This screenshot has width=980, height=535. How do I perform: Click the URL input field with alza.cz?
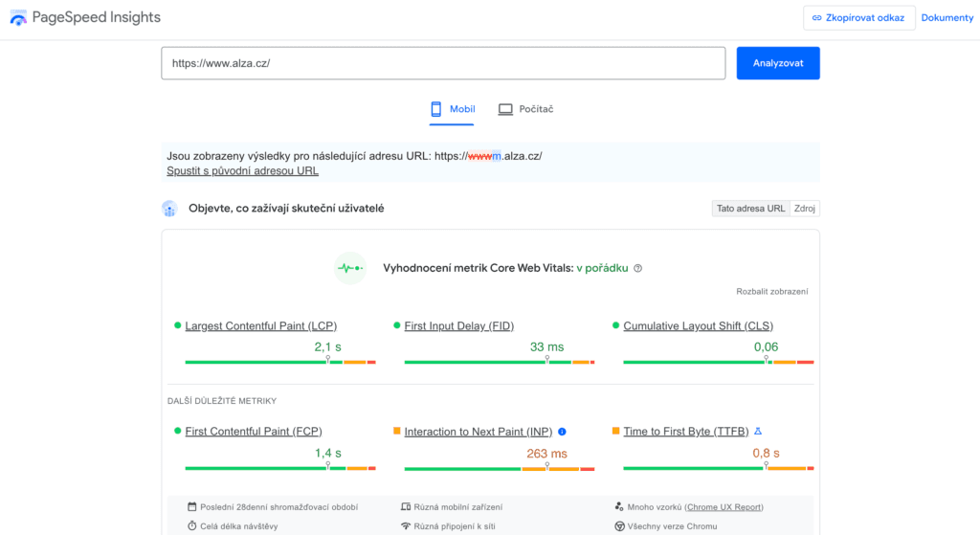[x=443, y=63]
